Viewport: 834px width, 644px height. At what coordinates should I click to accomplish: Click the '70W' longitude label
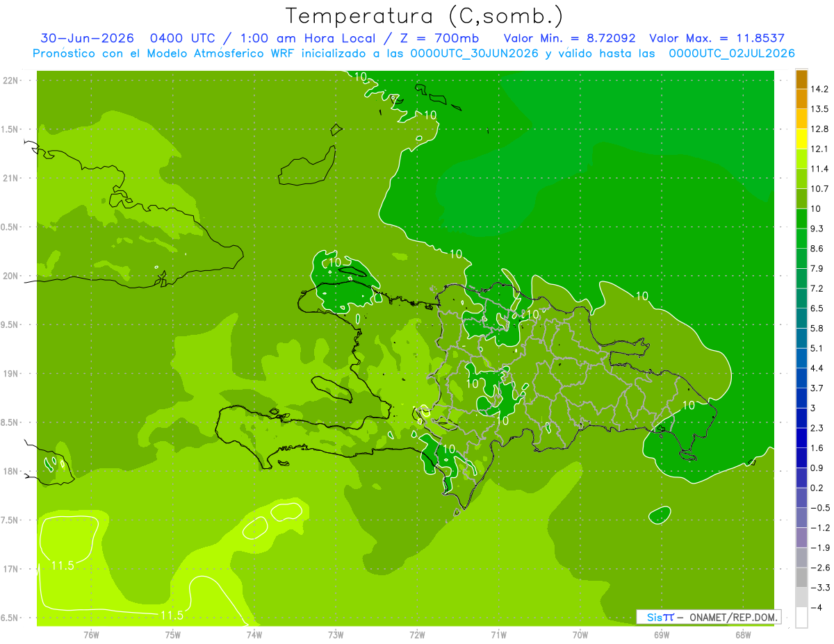(x=580, y=634)
